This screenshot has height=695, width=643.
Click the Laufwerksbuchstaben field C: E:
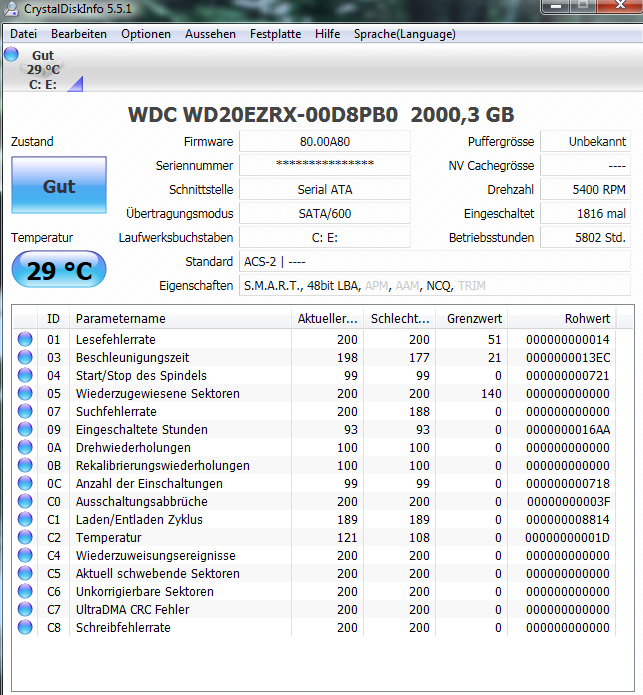pos(325,238)
